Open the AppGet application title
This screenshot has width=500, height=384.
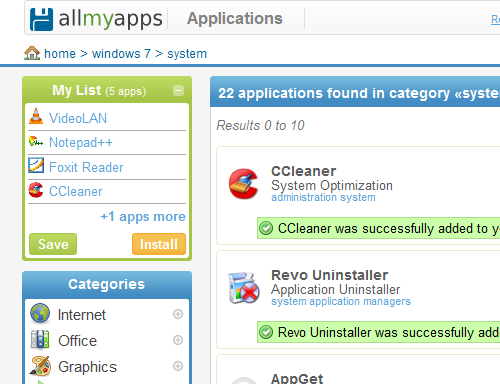297,379
